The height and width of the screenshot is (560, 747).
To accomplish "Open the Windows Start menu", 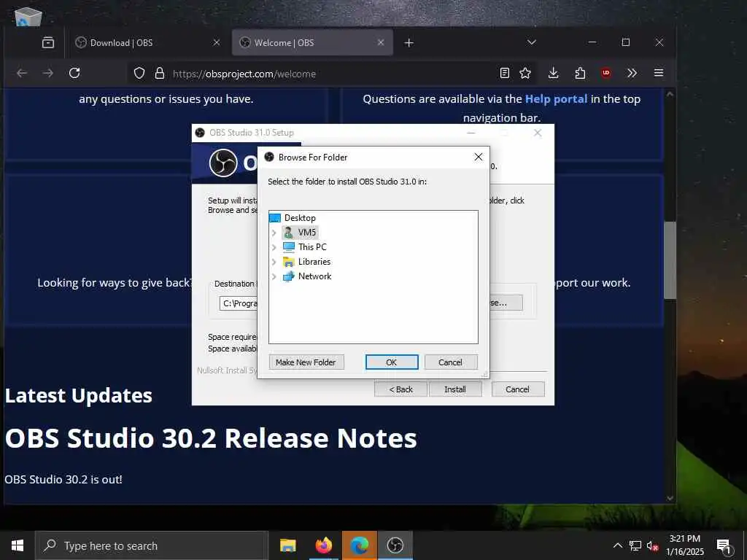I will tap(18, 545).
